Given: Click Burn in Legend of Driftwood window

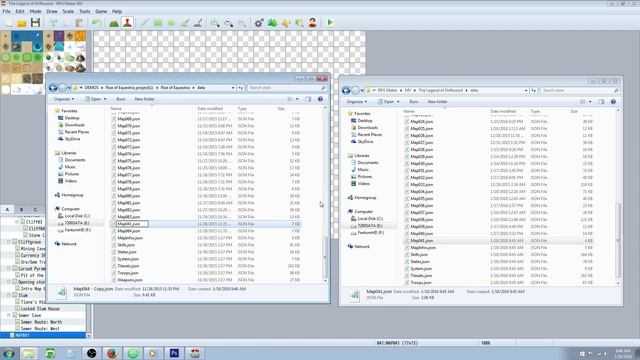Looking at the screenshot, I should pos(414,102).
